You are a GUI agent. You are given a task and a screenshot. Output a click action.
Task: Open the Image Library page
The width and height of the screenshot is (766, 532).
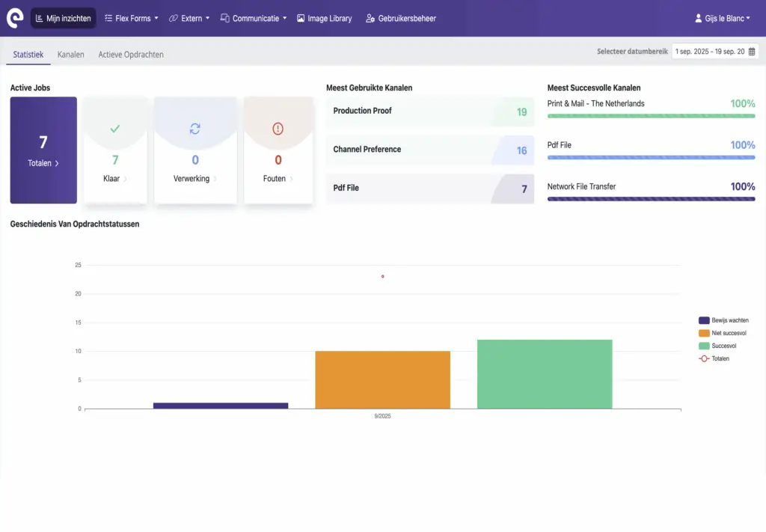324,18
